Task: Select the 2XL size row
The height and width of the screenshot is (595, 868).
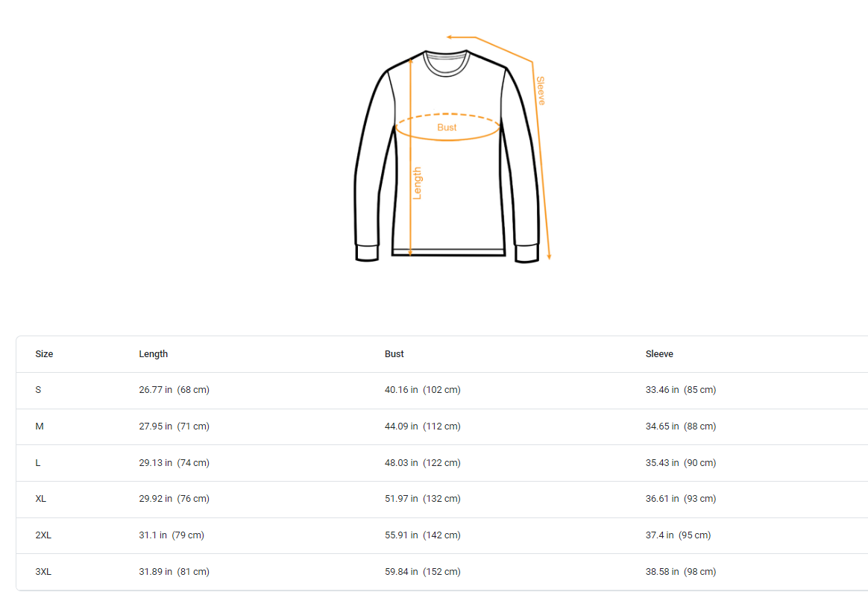Action: coord(441,536)
